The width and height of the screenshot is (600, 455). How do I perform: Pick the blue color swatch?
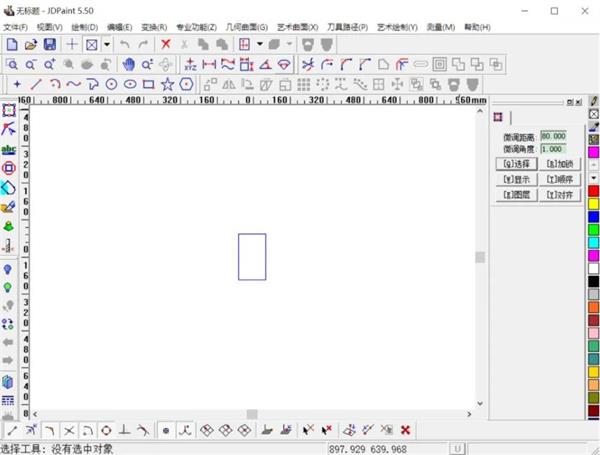(x=593, y=217)
